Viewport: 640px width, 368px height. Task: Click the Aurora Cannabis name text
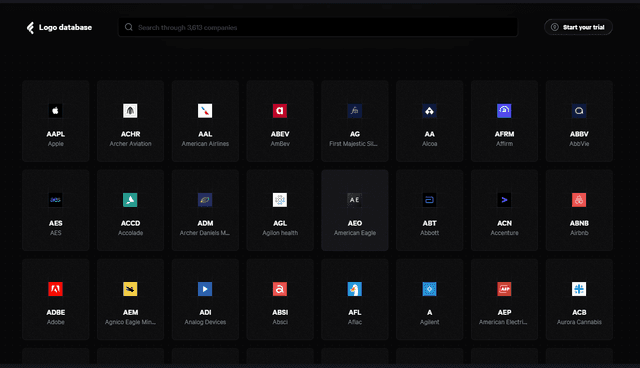(579, 322)
